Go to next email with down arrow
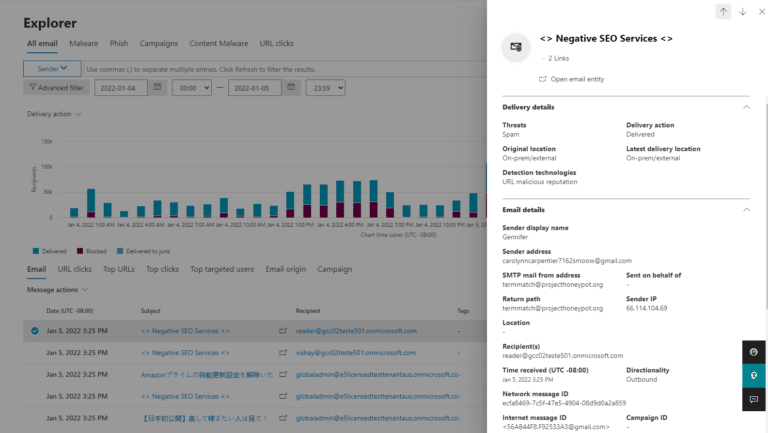768x433 pixels. 742,11
